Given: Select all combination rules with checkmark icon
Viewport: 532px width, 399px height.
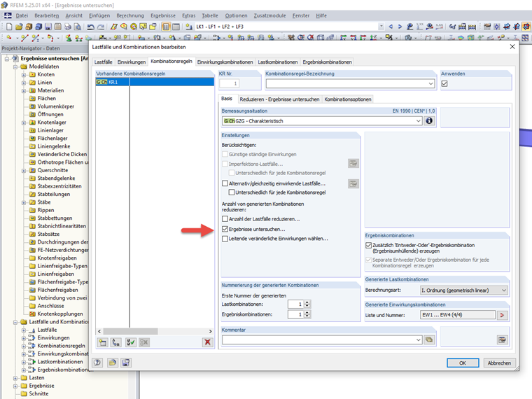Looking at the screenshot, I should (130, 342).
